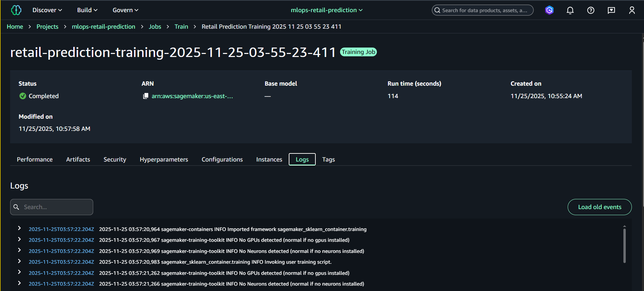Switch to the Instances tab

coord(269,159)
